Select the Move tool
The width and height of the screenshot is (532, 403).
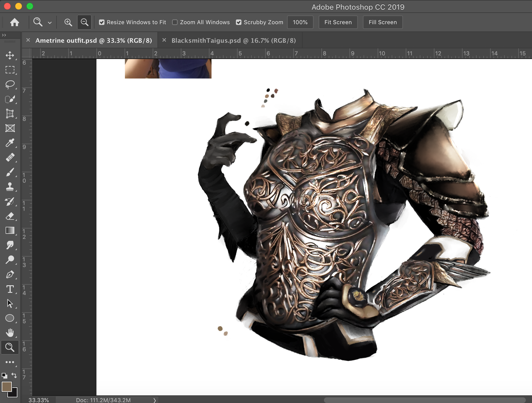(10, 55)
